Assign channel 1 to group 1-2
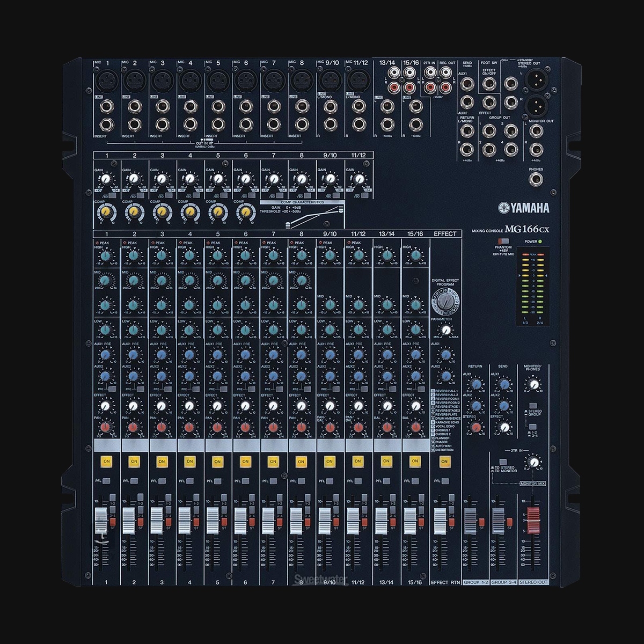644x644 pixels. point(113,497)
